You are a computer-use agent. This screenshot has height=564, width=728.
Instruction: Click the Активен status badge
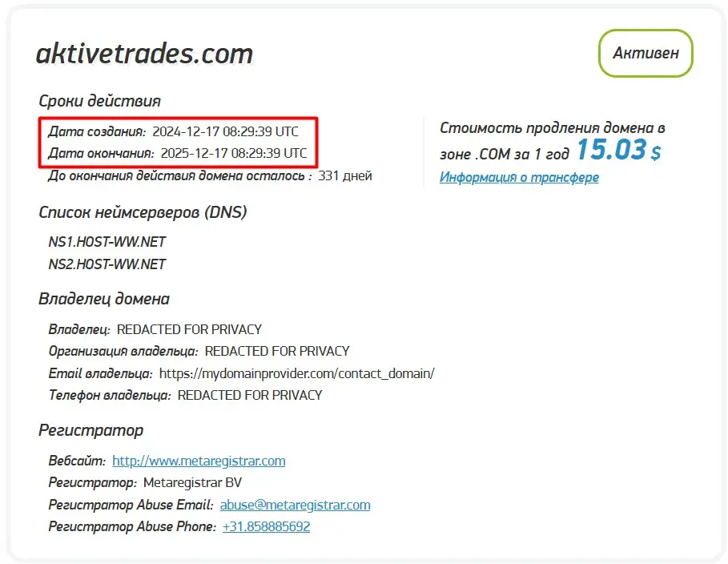click(x=645, y=54)
